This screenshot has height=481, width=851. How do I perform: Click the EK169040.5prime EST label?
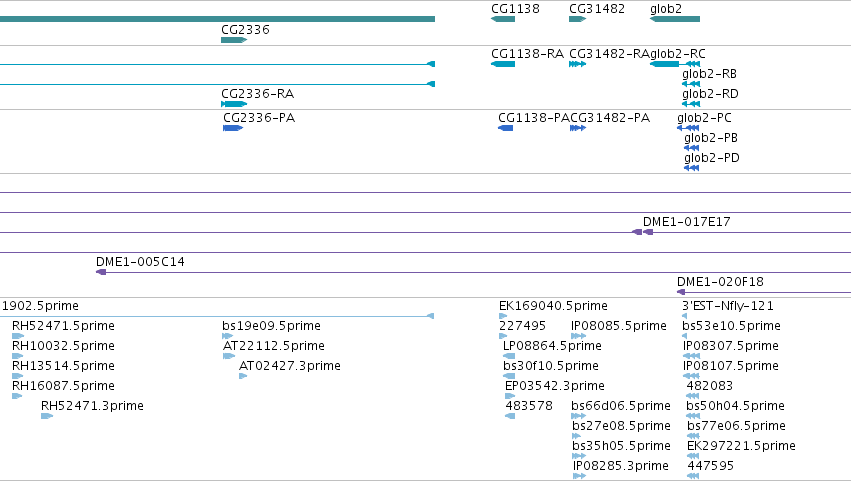[553, 306]
